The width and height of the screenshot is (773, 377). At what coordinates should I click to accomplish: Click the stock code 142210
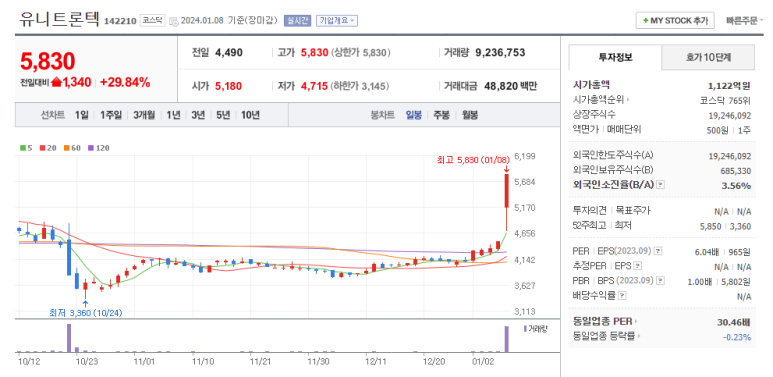click(120, 21)
